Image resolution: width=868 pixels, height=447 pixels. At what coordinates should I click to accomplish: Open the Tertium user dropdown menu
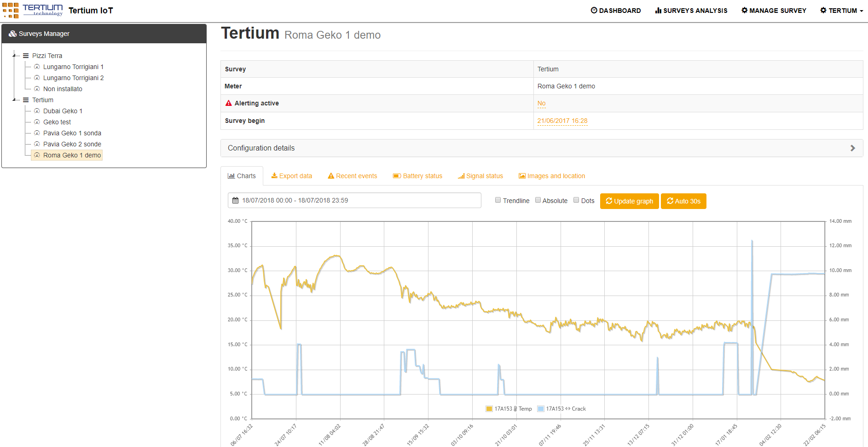[841, 11]
